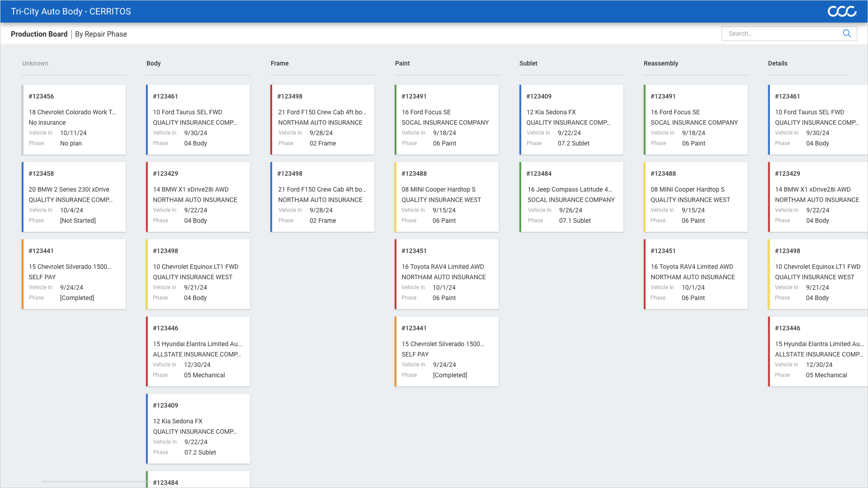Open Details card #123461 Ford Taurus
This screenshot has height=488, width=868.
(x=818, y=120)
